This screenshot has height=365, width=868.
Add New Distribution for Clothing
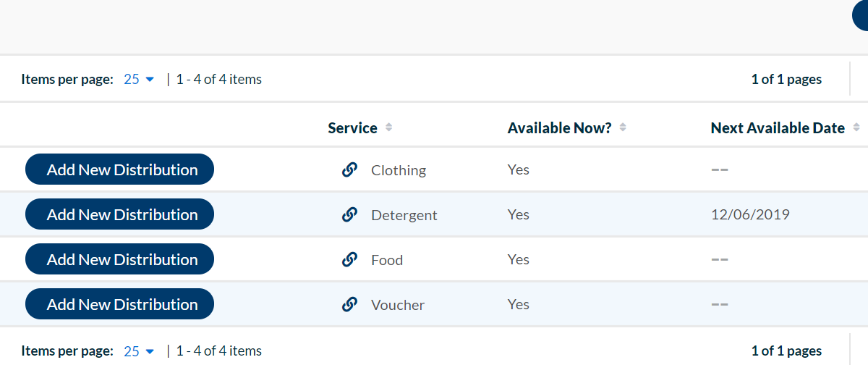tap(120, 169)
